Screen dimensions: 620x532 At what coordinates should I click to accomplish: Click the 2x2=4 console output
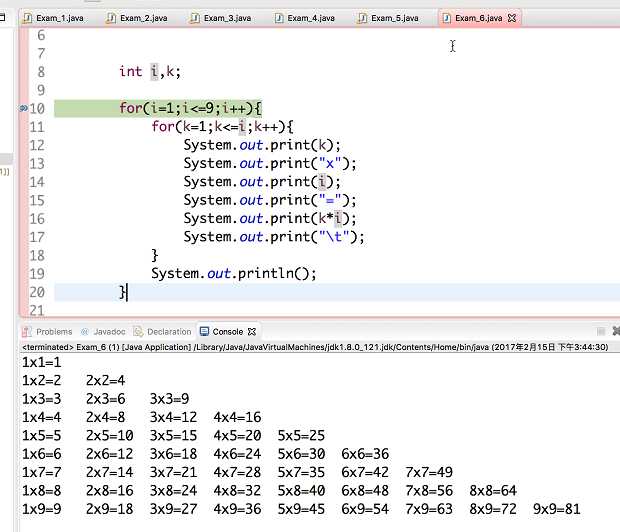pyautogui.click(x=106, y=381)
